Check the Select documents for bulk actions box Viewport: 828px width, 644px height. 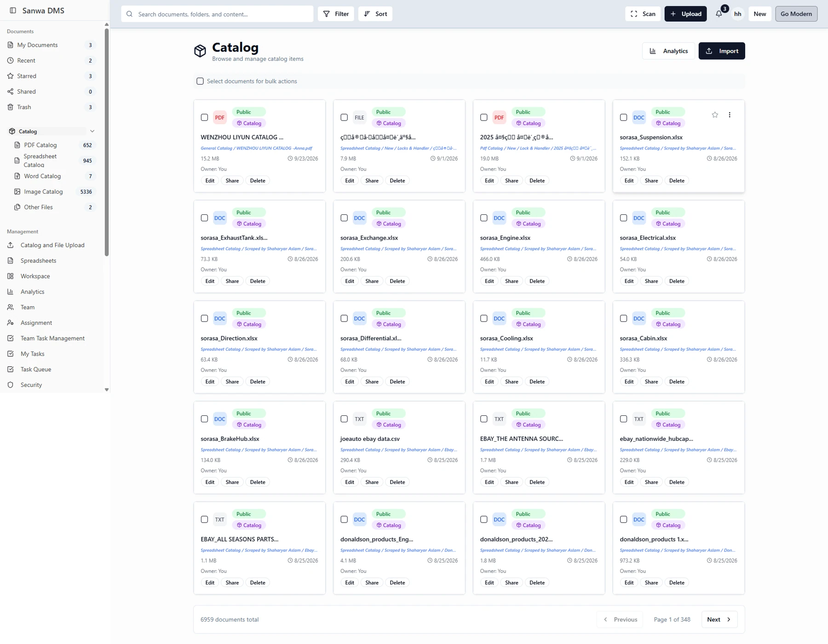pos(200,81)
